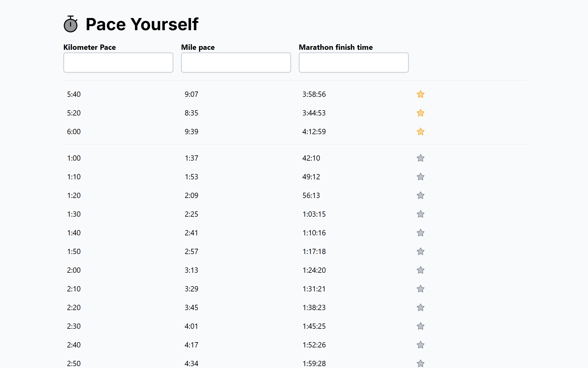Star the 2:40 kilometer pace row
The width and height of the screenshot is (588, 368).
point(420,345)
